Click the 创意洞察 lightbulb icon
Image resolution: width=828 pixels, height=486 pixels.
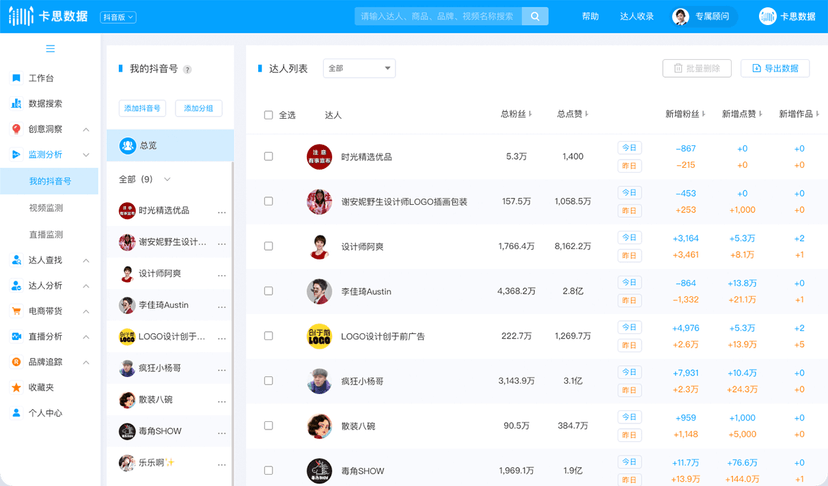tap(16, 129)
